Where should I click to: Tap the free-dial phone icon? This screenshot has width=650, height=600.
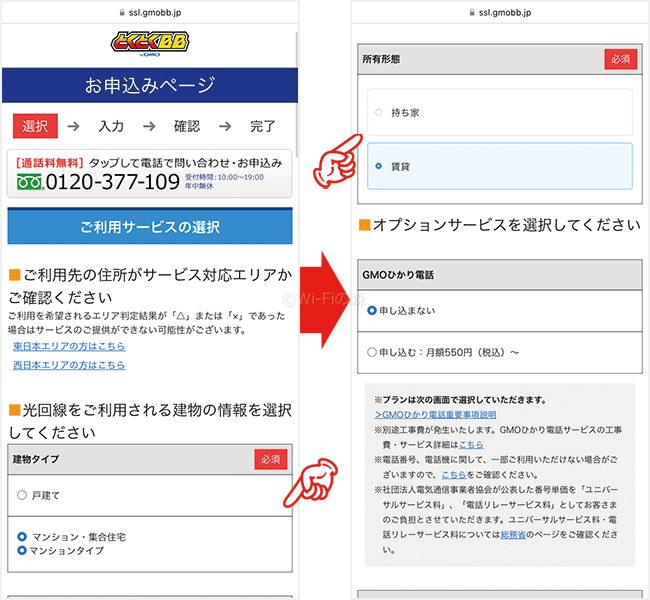(x=29, y=182)
